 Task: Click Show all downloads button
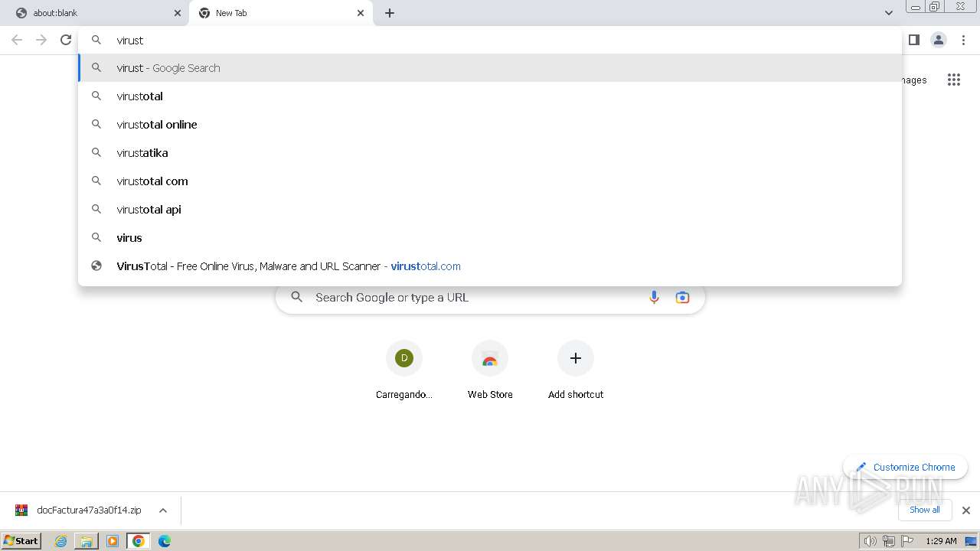925,510
